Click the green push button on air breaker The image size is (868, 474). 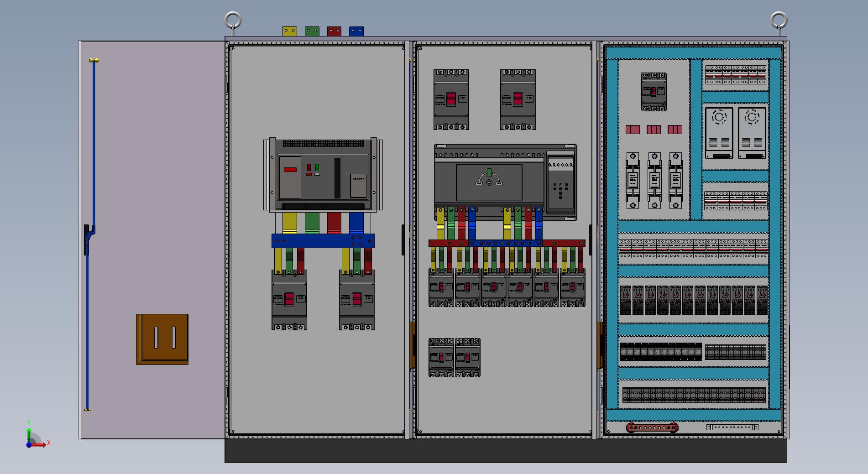317,167
